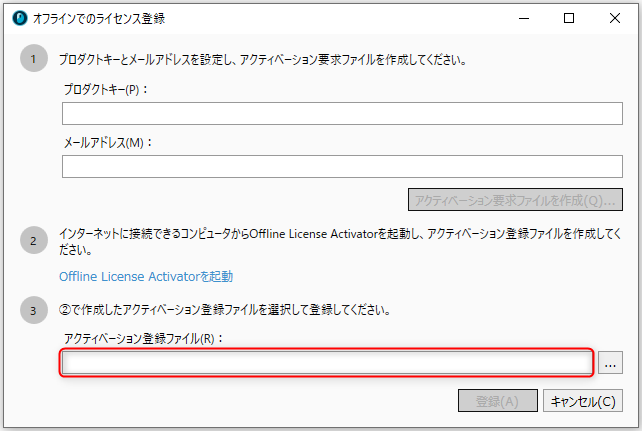Click the アクティベーション登録ファイル(R) path field
This screenshot has width=642, height=431.
point(326,363)
